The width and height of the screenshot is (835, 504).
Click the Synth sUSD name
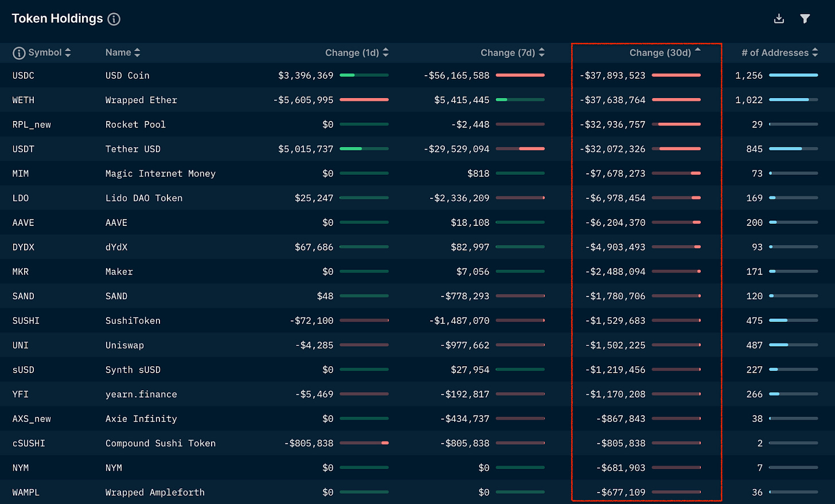click(133, 370)
